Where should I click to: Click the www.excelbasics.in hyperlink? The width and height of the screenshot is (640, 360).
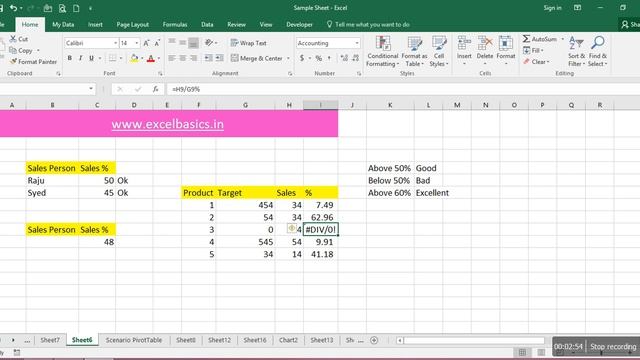pyautogui.click(x=167, y=124)
